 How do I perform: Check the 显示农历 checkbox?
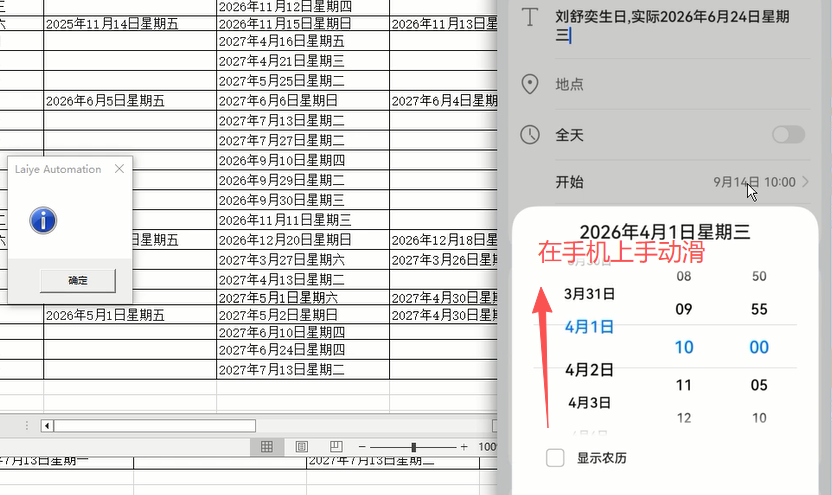555,457
